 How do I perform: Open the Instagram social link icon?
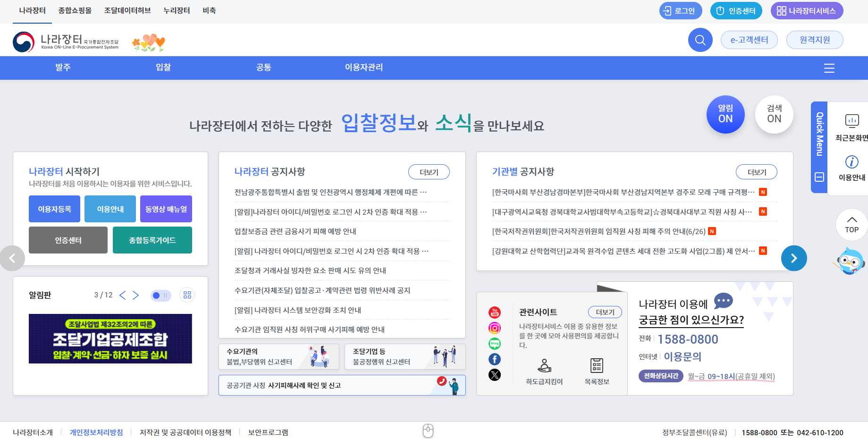[495, 328]
